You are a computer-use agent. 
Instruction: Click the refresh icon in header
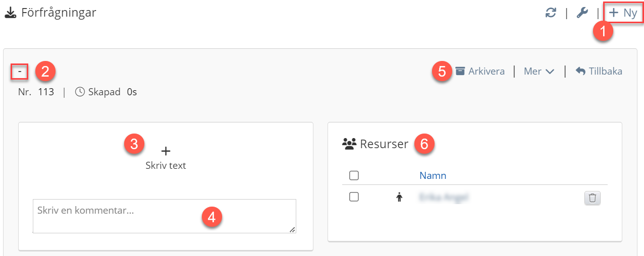click(551, 13)
